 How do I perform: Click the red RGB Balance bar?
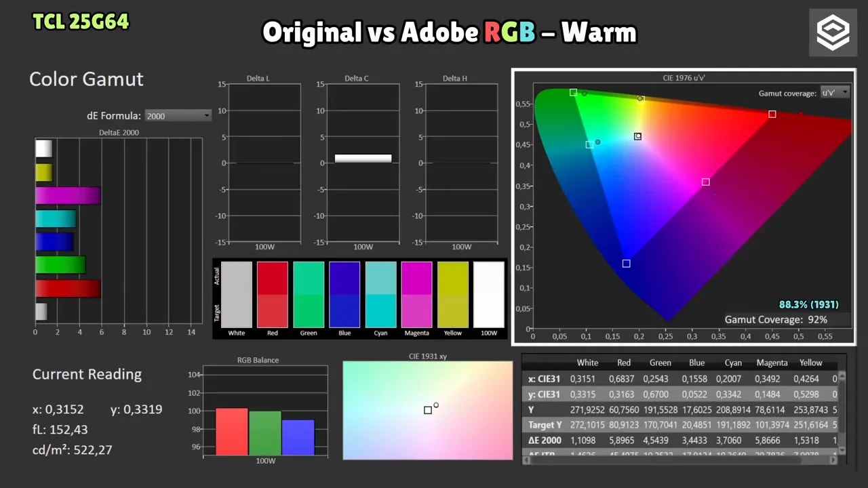tap(232, 431)
